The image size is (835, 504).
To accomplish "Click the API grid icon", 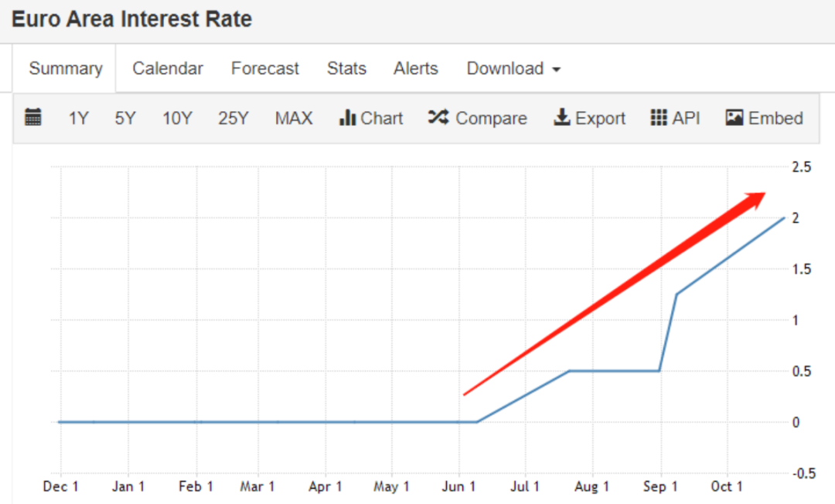I will pyautogui.click(x=659, y=117).
